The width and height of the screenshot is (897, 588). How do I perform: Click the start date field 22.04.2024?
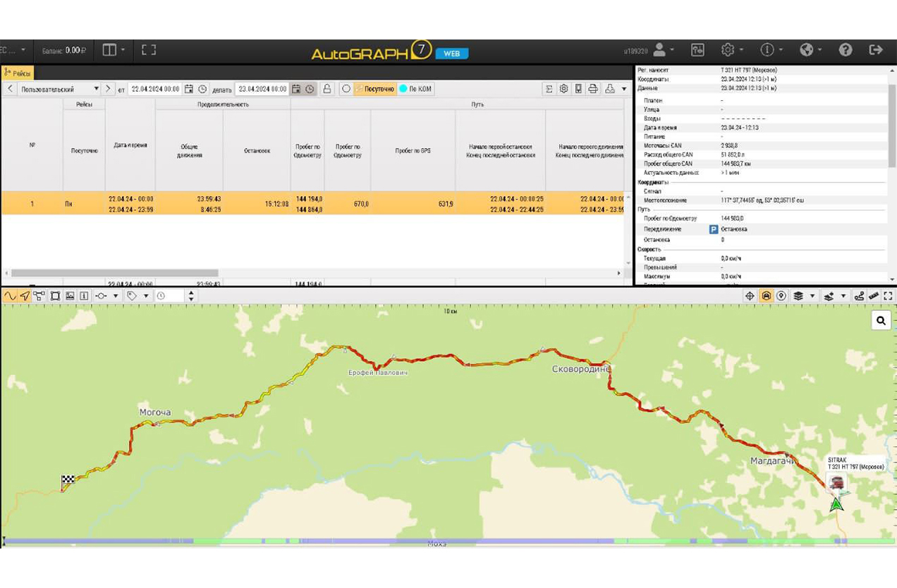[154, 89]
